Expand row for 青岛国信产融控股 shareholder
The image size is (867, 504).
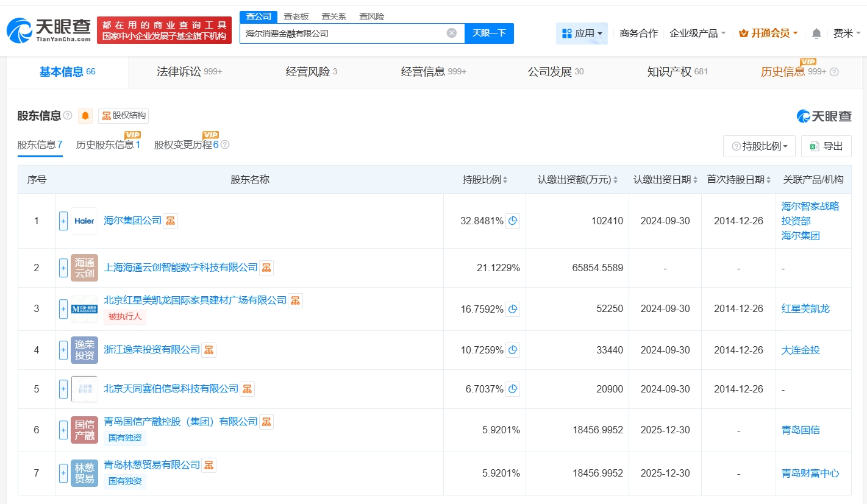coord(63,430)
